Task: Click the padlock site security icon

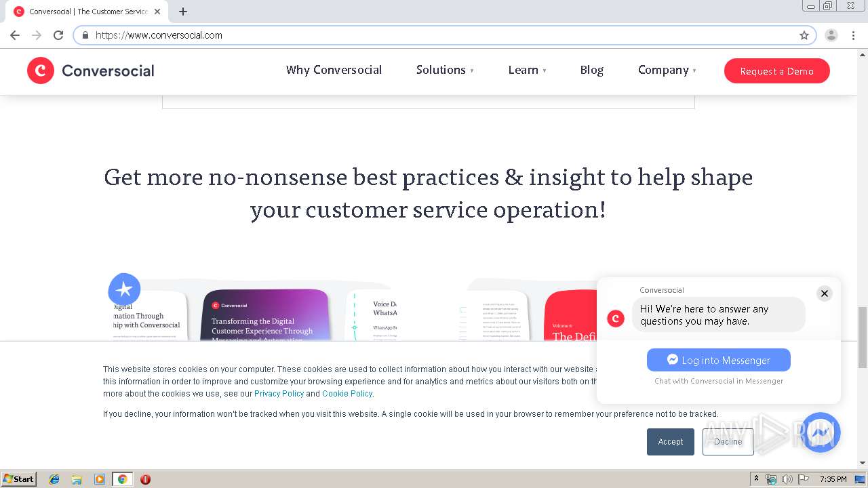Action: (85, 35)
